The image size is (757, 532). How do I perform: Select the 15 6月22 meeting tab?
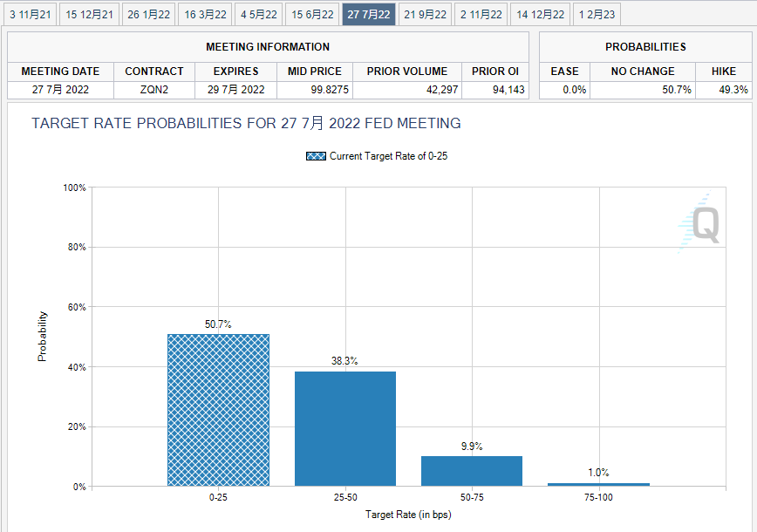312,14
